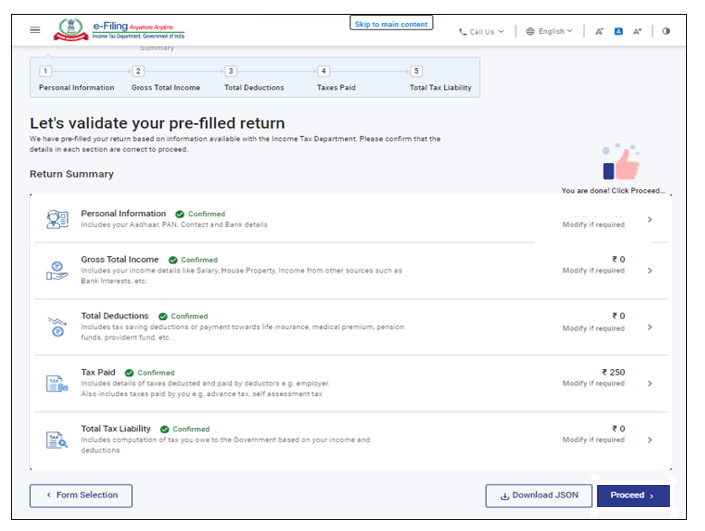Click the e-Filing Income Tax Department logo

pos(111,30)
